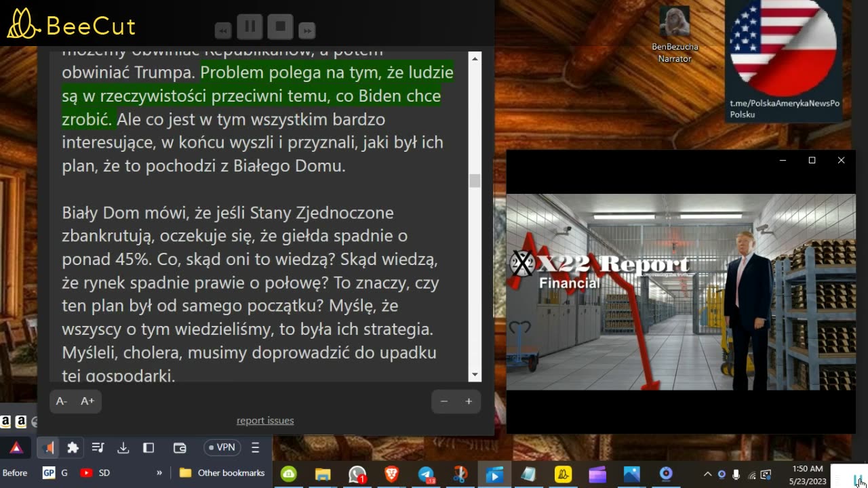Click the BeeCut logo

pos(71,24)
